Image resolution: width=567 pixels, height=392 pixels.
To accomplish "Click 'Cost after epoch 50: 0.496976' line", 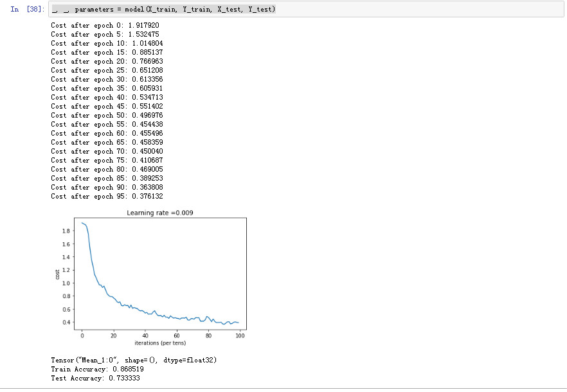I will click(x=107, y=116).
